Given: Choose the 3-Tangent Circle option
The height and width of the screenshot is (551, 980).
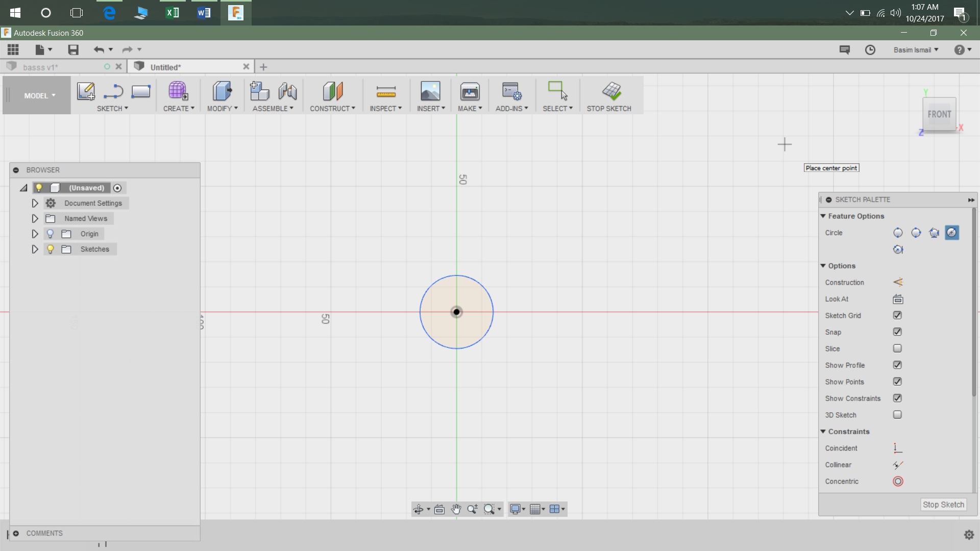Looking at the screenshot, I should [x=898, y=249].
